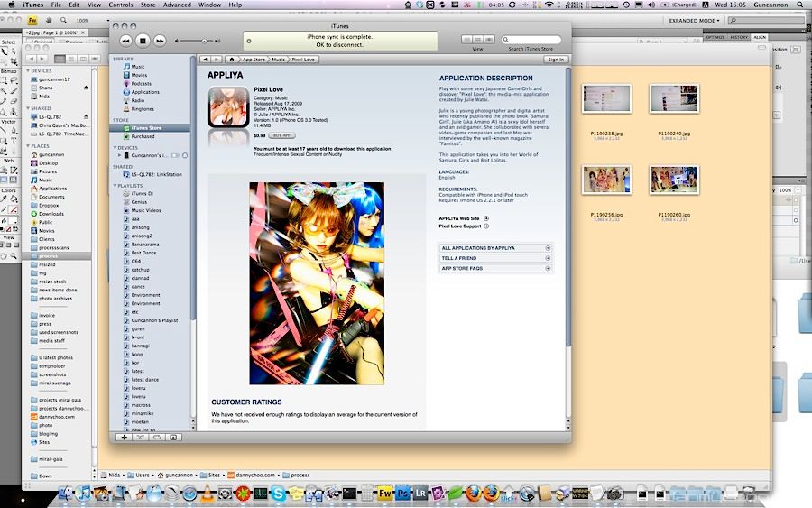Open Ringtones in the library sidebar
Image resolution: width=812 pixels, height=508 pixels.
[142, 108]
